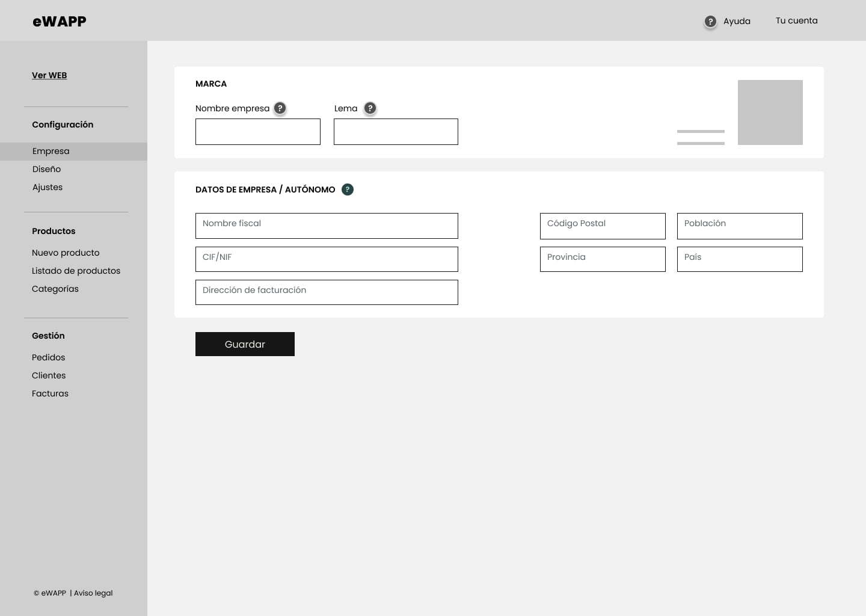
Task: Click the Ayuda help question mark icon
Action: (710, 22)
